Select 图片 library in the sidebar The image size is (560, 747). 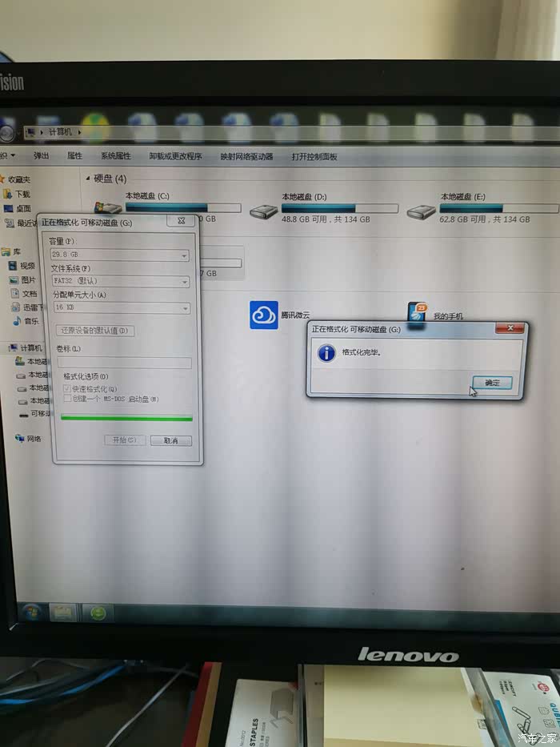pyautogui.click(x=28, y=279)
